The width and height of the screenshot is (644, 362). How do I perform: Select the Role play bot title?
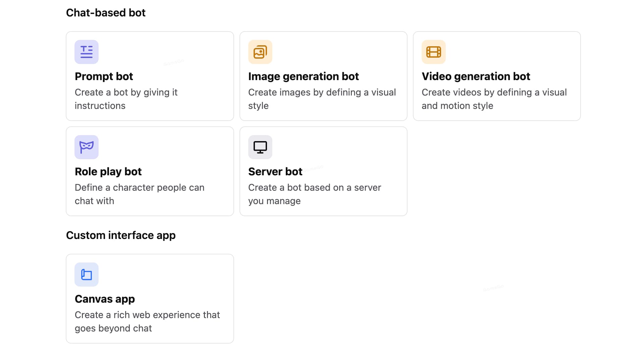[x=108, y=172]
